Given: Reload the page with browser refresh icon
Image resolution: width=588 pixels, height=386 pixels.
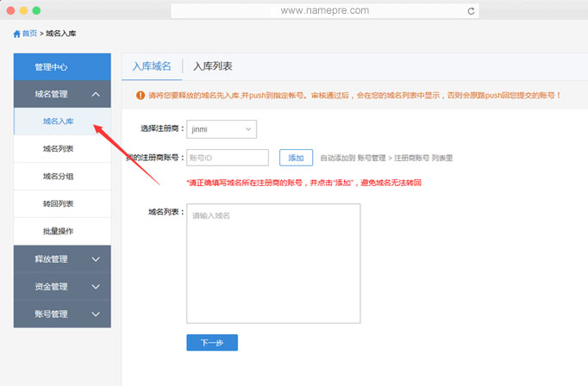Looking at the screenshot, I should 471,11.
